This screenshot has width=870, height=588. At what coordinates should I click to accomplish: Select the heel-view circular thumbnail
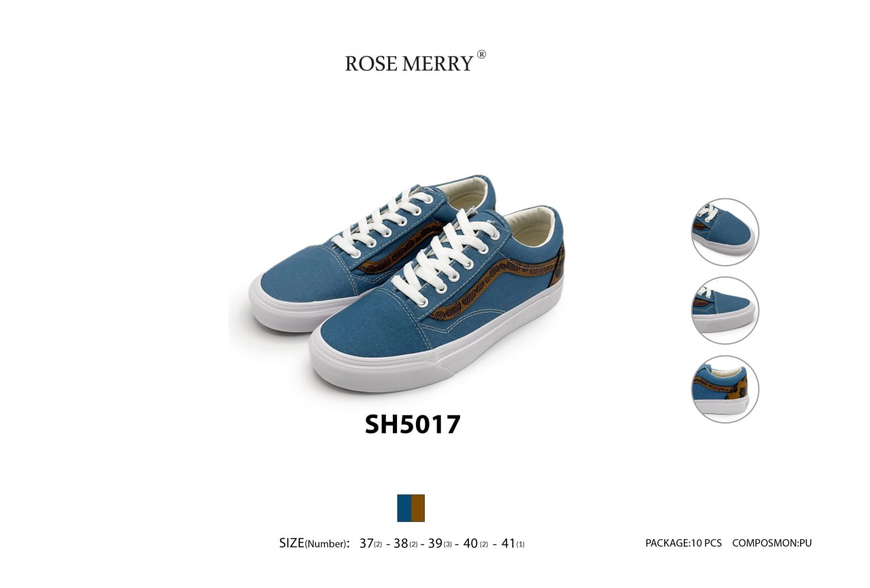coord(725,389)
